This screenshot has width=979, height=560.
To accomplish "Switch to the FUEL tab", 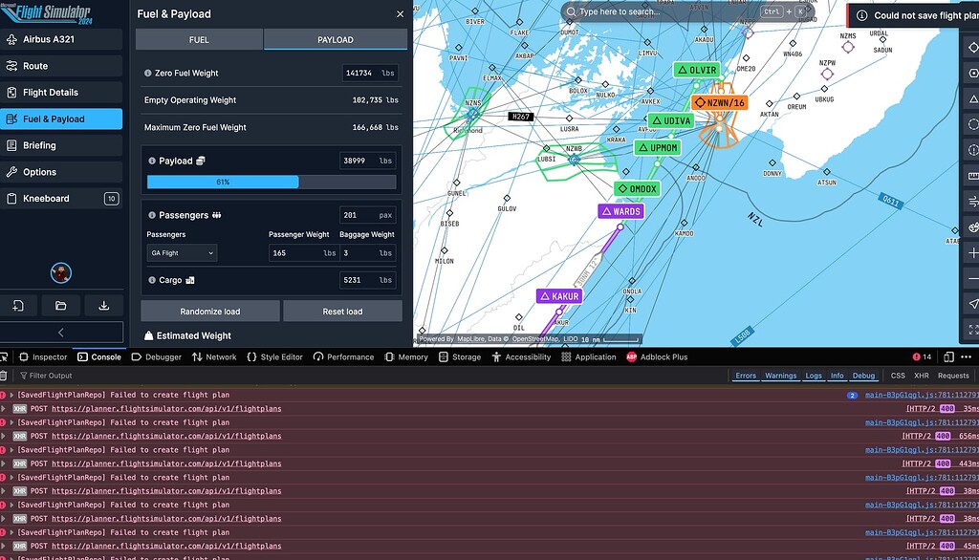I will (199, 39).
